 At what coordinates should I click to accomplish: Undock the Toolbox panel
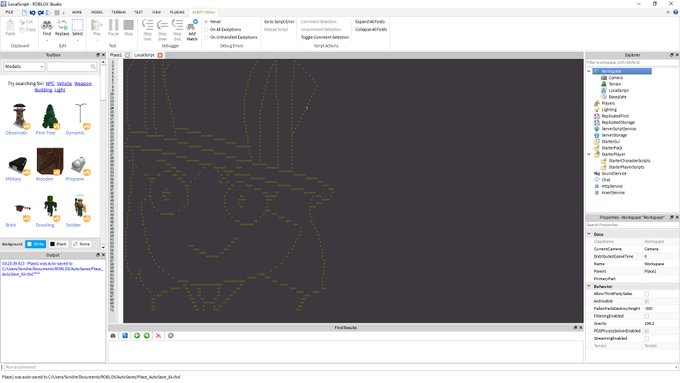tap(98, 55)
